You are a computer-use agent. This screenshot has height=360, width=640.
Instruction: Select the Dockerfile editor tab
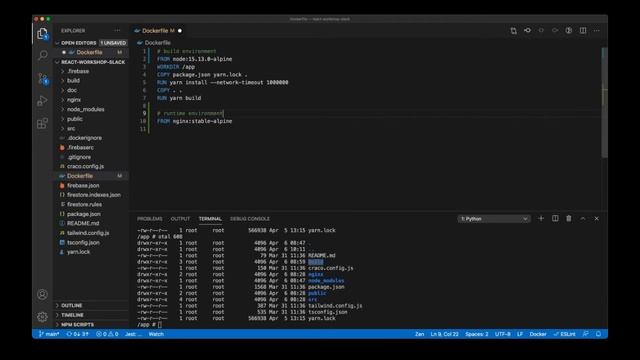158,31
